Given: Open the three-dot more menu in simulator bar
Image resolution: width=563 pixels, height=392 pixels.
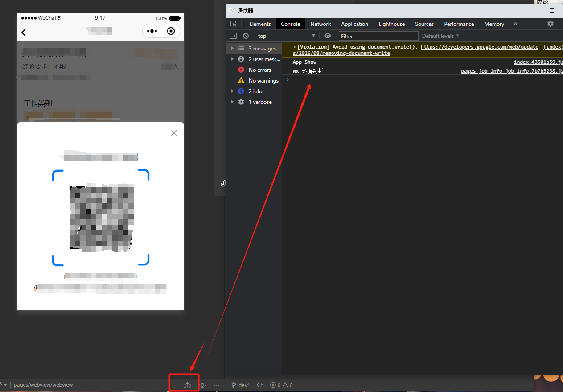Looking at the screenshot, I should [217, 385].
